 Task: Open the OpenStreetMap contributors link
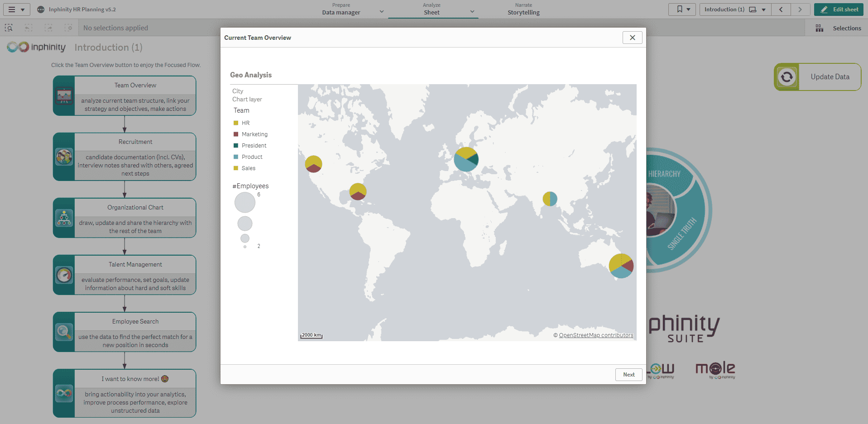click(596, 335)
